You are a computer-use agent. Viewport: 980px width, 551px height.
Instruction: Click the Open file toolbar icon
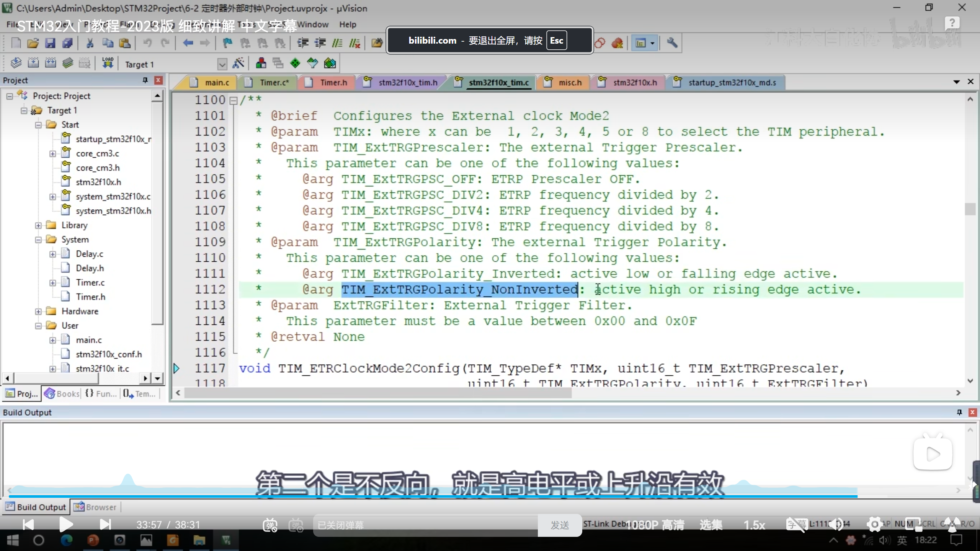click(x=33, y=43)
